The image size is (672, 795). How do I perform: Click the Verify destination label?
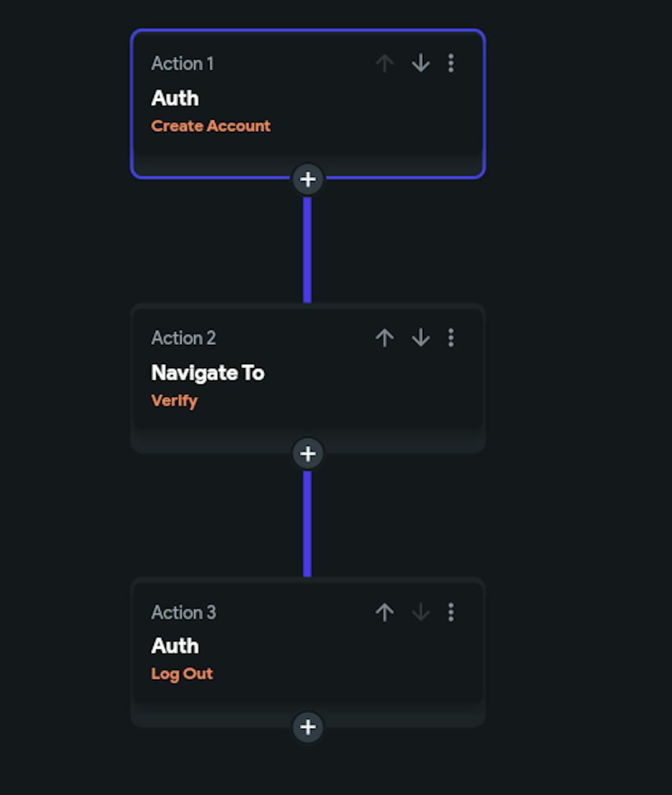pos(174,401)
